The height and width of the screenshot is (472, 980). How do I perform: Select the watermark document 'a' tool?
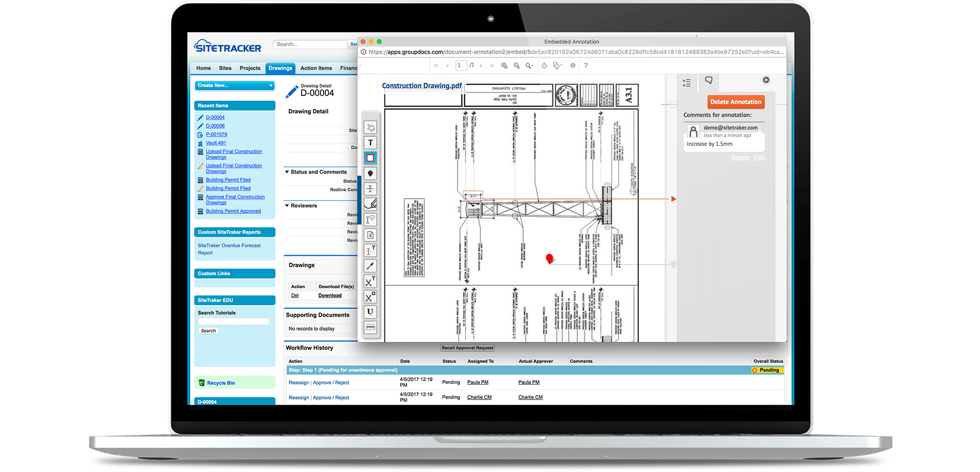[371, 235]
